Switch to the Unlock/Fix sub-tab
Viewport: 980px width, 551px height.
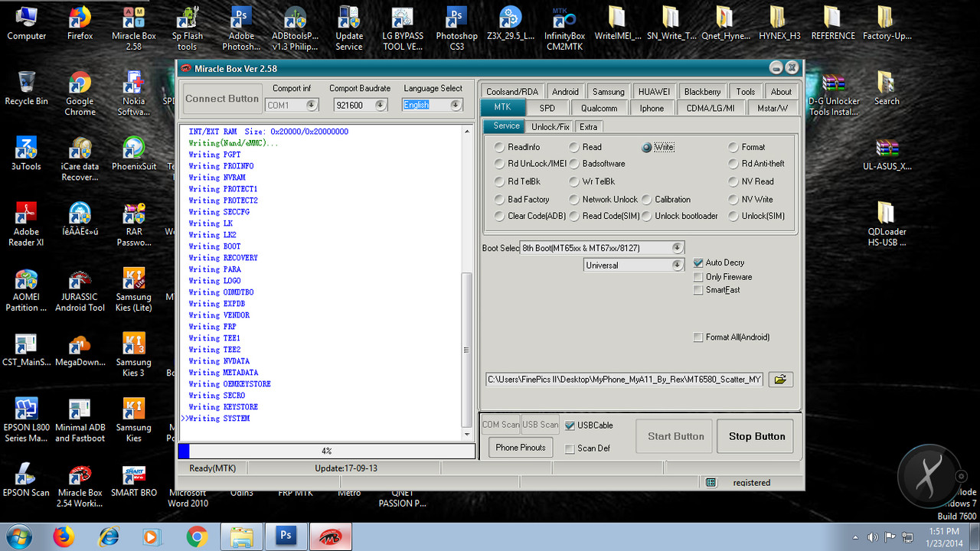[550, 127]
